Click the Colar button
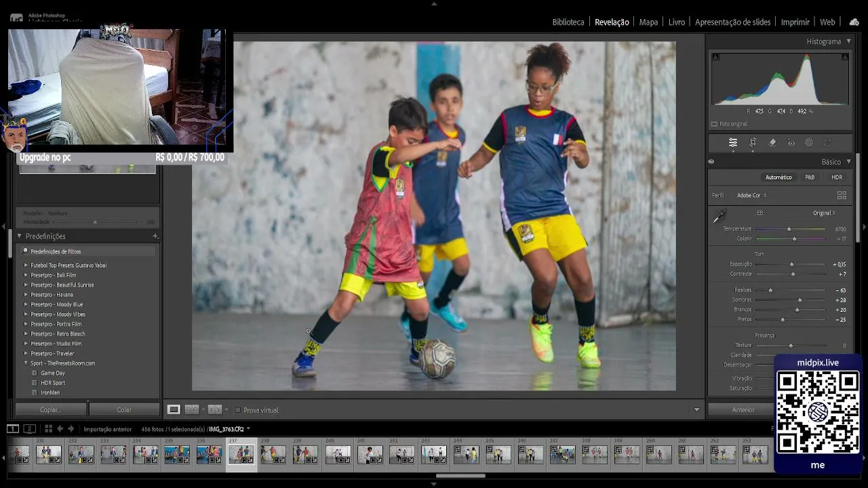Viewport: 868px width, 488px height. (124, 409)
